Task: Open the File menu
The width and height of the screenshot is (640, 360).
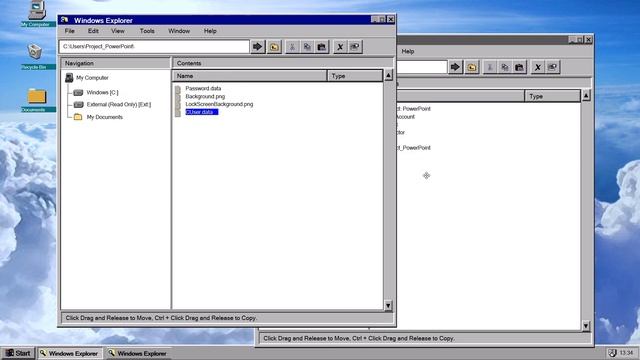Action: (x=70, y=31)
